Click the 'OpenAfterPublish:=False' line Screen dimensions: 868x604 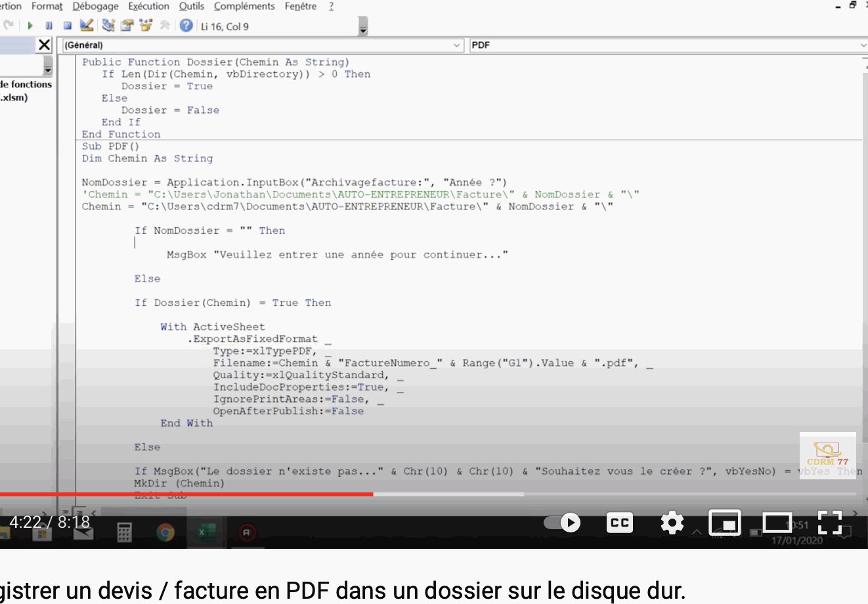(288, 411)
